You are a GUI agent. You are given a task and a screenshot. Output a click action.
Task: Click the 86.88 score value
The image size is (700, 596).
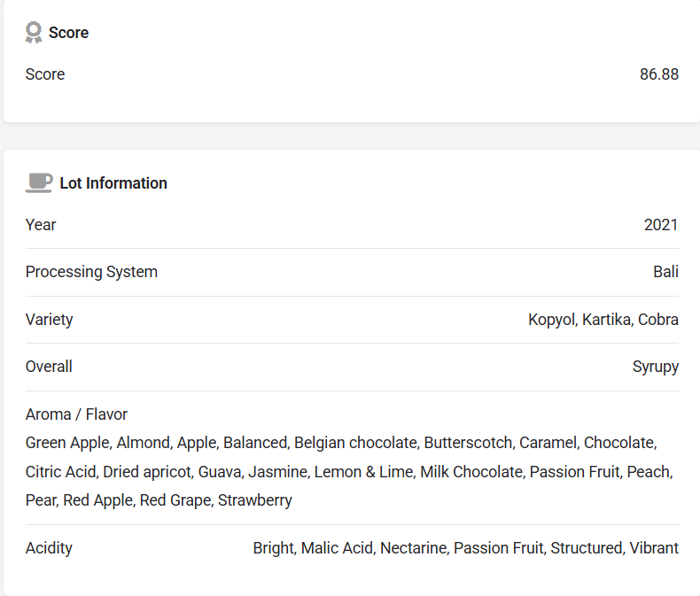point(659,74)
